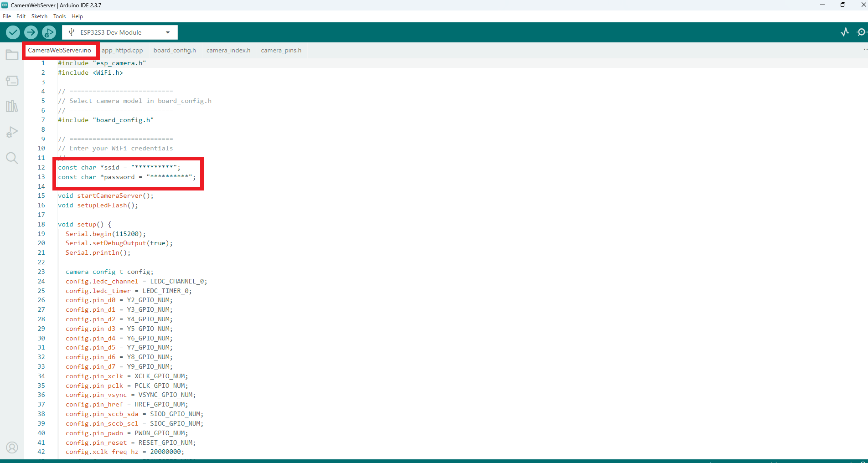Switch to the camera_pins.h tab

point(281,50)
